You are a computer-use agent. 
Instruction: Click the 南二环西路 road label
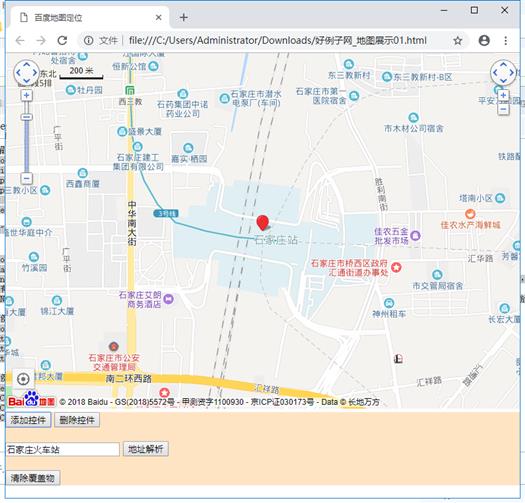(x=129, y=378)
